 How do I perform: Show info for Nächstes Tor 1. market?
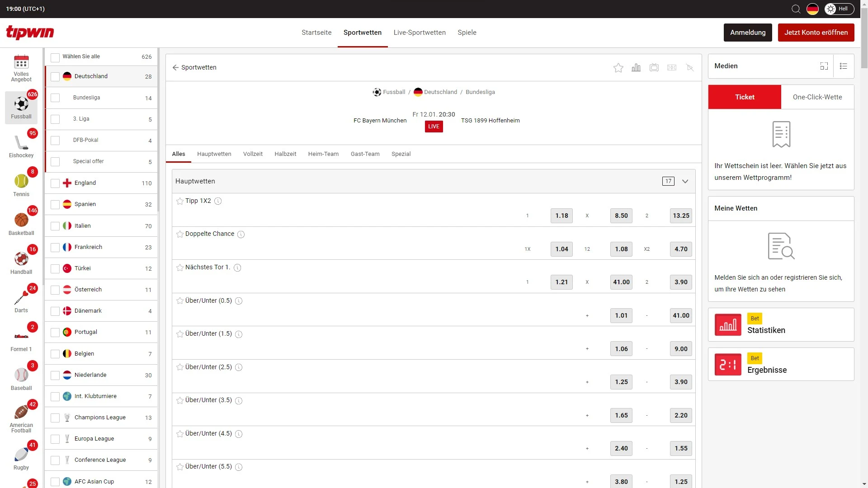coord(237,267)
